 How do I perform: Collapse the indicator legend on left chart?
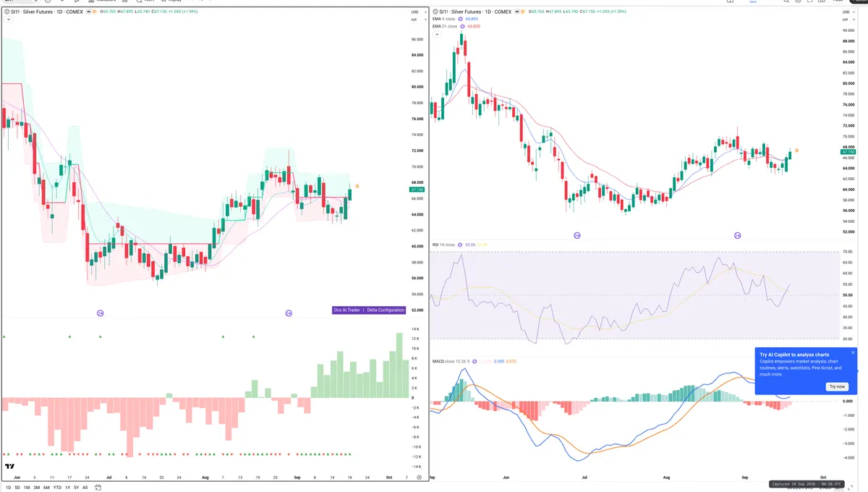[x=7, y=20]
